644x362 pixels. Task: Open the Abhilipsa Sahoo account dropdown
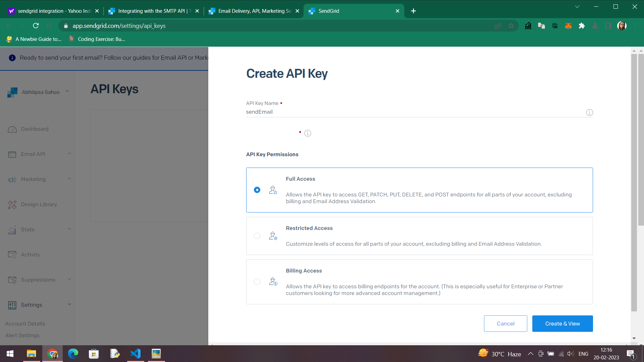pyautogui.click(x=41, y=92)
